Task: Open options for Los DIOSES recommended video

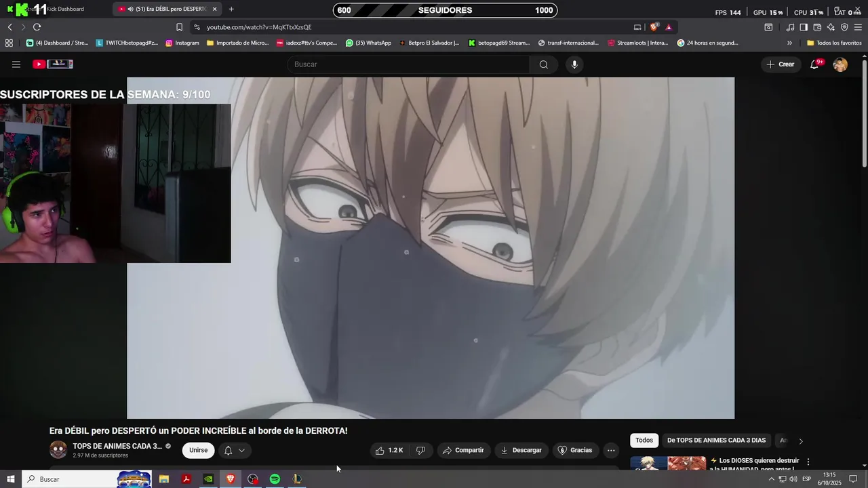Action: tap(808, 462)
